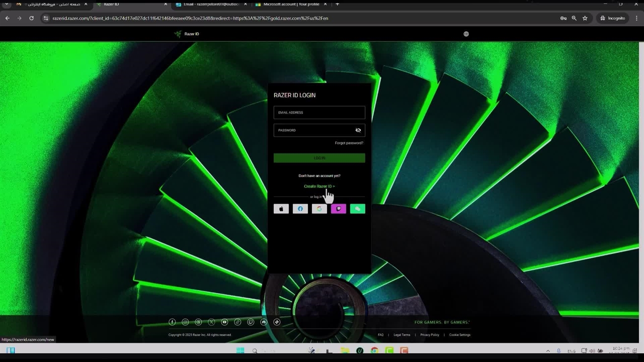This screenshot has width=644, height=362.
Task: Sign in with Google icon
Action: (x=319, y=209)
